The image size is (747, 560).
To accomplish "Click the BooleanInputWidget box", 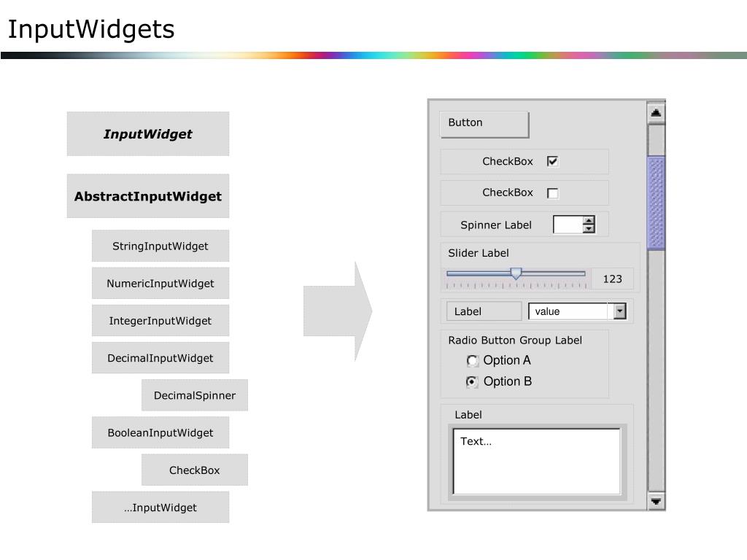I will coord(160,433).
